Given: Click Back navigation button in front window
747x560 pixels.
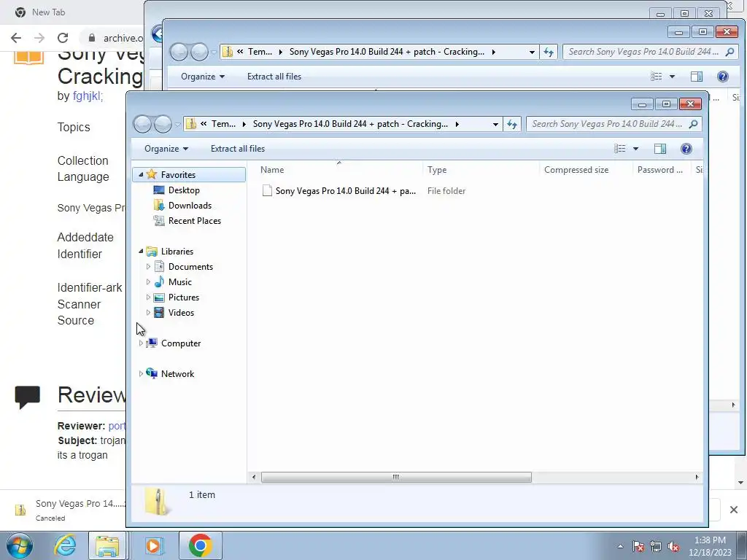Looking at the screenshot, I should 142,124.
